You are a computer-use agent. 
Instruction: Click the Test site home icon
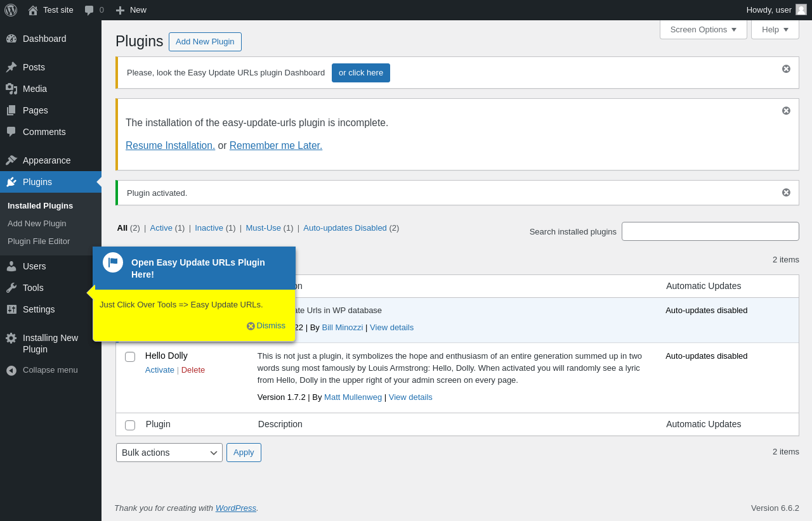[33, 10]
